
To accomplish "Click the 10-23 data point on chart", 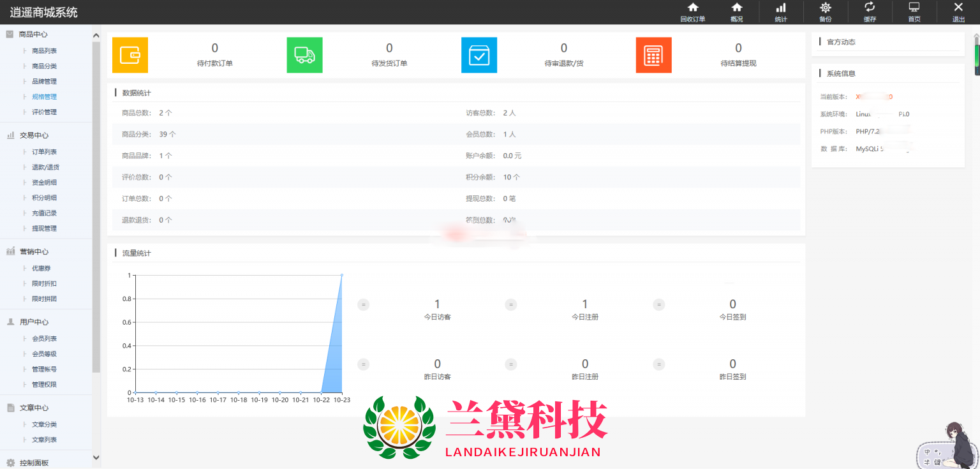I will 342,275.
